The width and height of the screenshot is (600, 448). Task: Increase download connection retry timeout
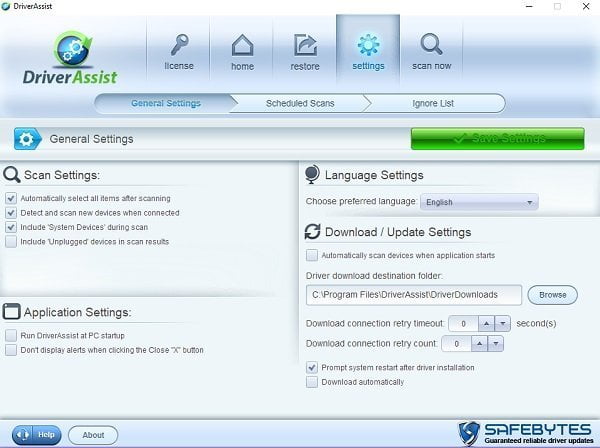[486, 324]
